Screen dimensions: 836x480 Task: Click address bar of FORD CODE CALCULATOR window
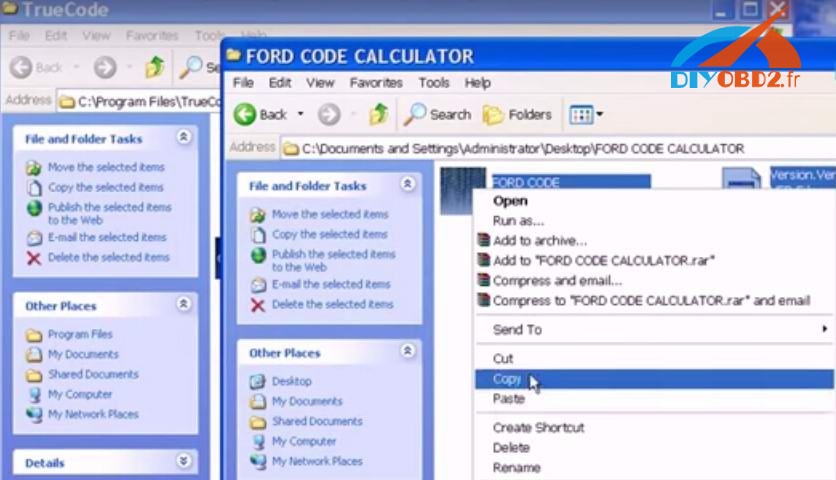[x=557, y=148]
